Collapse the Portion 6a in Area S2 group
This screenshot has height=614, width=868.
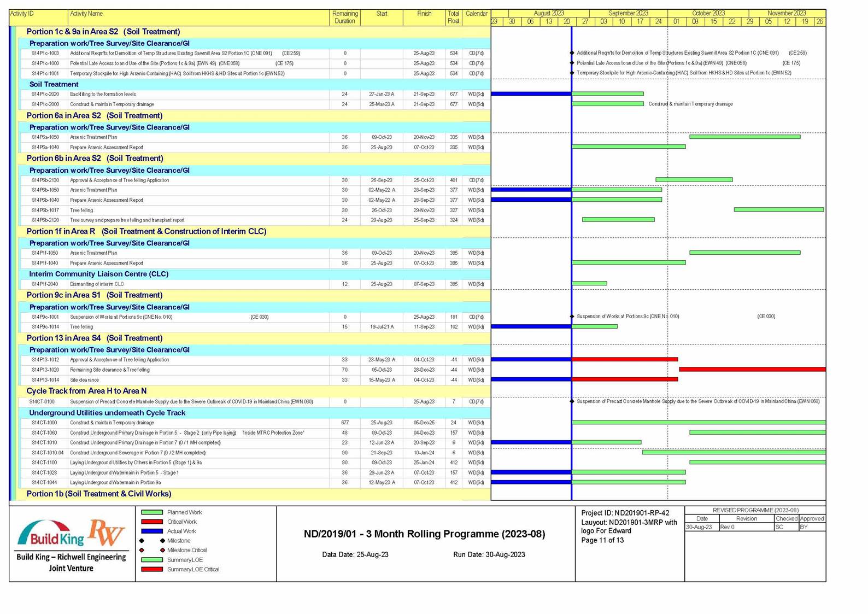click(94, 115)
